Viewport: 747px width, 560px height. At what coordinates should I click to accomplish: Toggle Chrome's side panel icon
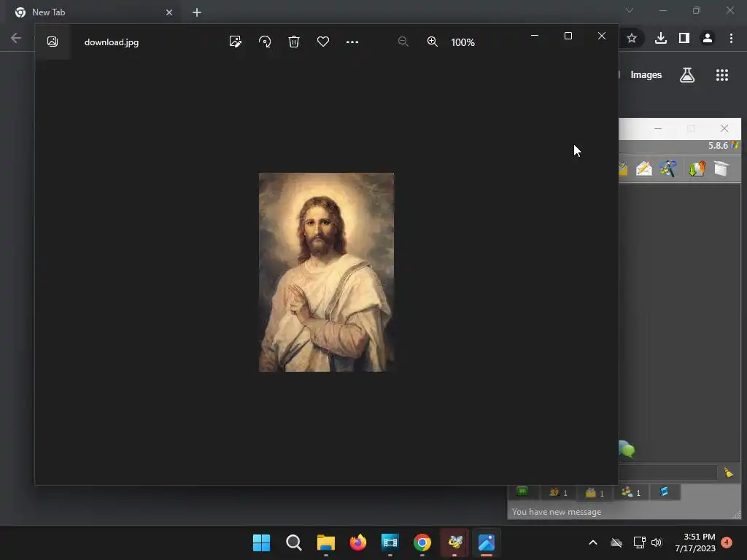[x=684, y=38]
